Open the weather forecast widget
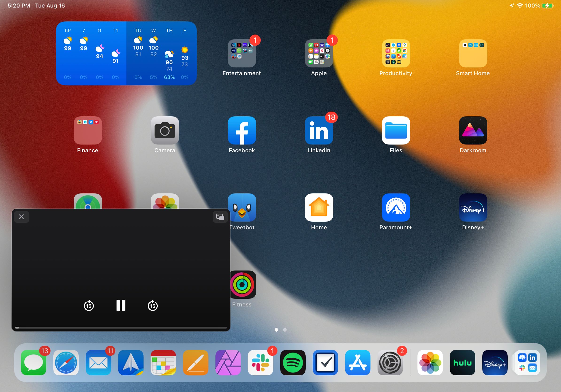The height and width of the screenshot is (392, 561). [x=126, y=53]
